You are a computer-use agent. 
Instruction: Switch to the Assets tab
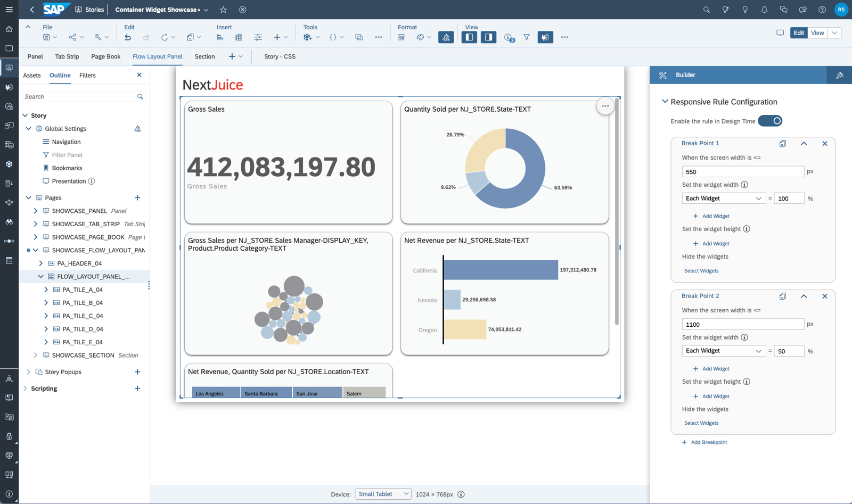32,75
